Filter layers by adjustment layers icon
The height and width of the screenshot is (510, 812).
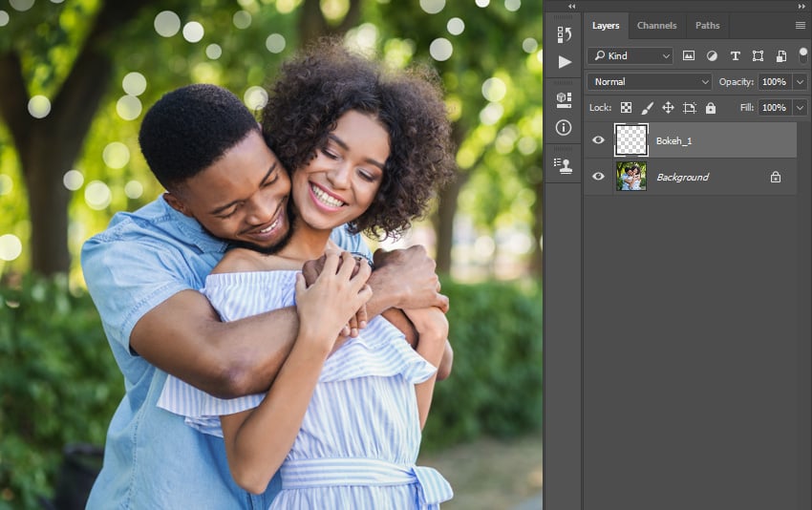(712, 56)
